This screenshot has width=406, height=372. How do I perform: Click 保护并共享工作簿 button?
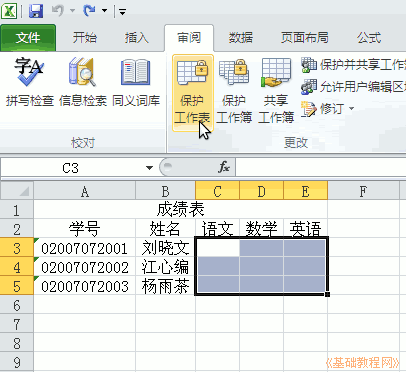[353, 65]
